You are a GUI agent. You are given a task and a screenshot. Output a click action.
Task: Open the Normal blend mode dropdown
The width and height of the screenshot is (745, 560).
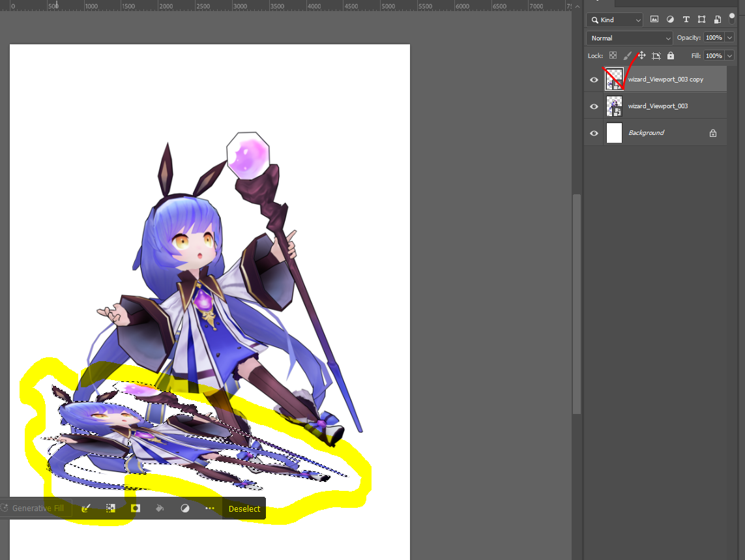tap(630, 38)
